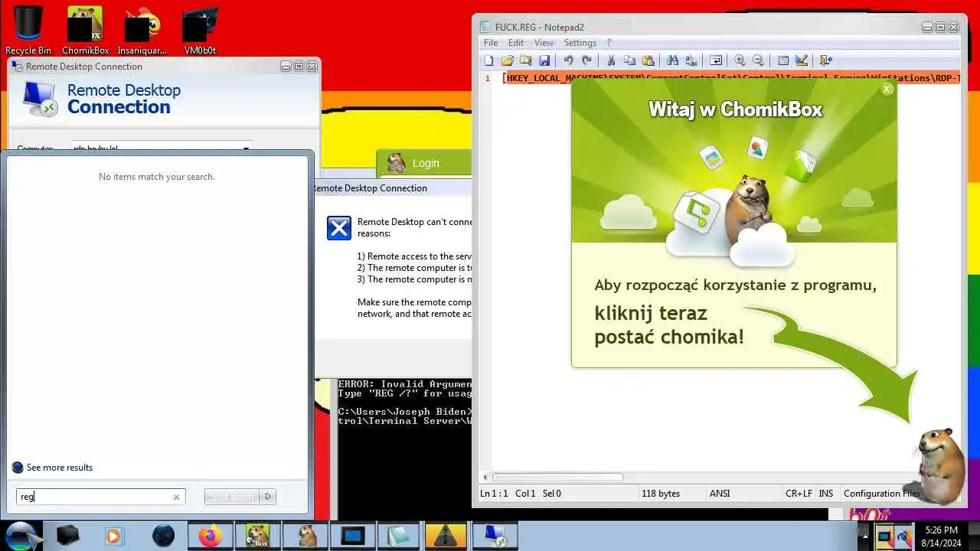980x551 pixels.
Task: Open the Settings menu in Notepad2
Action: [580, 43]
